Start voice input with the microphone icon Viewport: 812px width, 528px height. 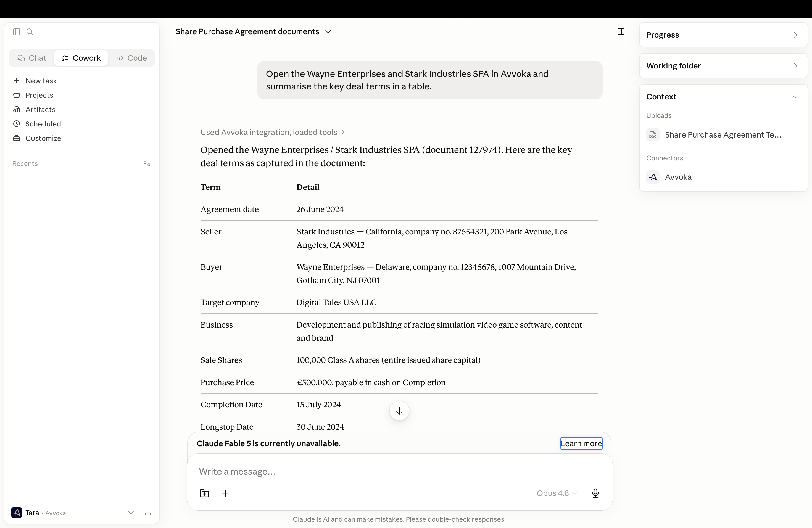pyautogui.click(x=595, y=493)
